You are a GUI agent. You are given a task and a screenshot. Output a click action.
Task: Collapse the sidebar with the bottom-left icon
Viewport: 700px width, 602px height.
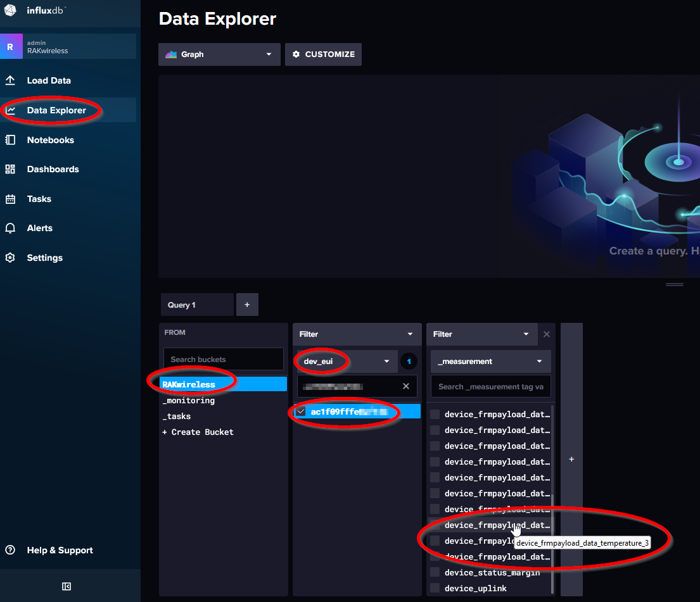[66, 586]
